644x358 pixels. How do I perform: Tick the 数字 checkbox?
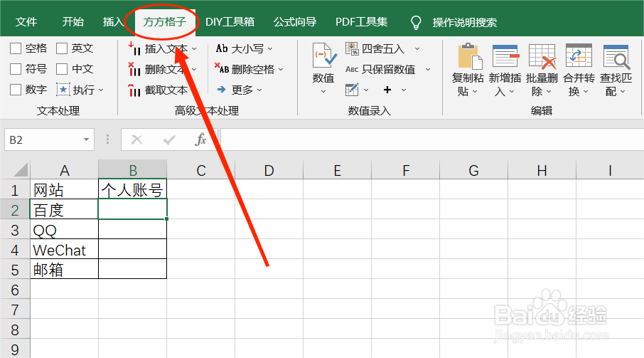tap(16, 90)
